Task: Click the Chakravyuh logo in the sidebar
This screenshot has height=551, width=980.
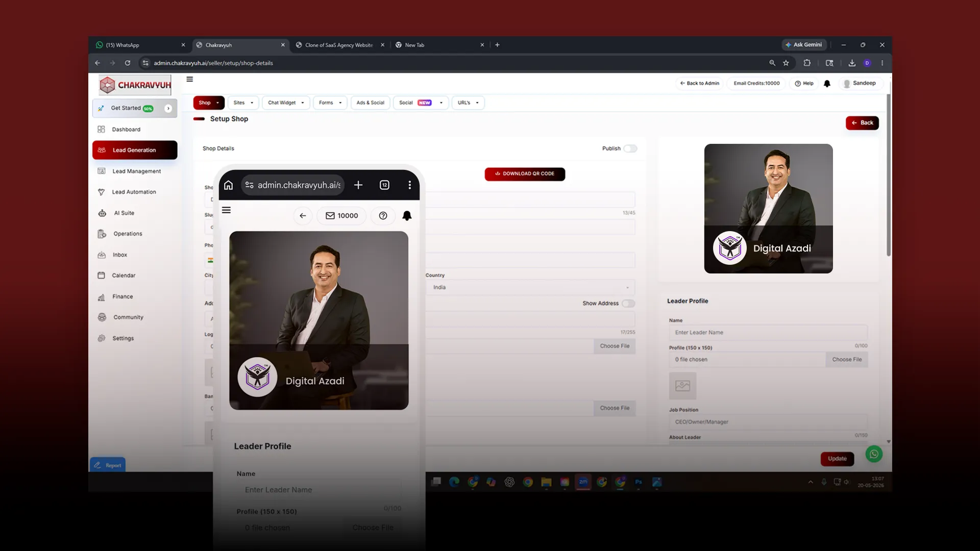Action: [135, 85]
